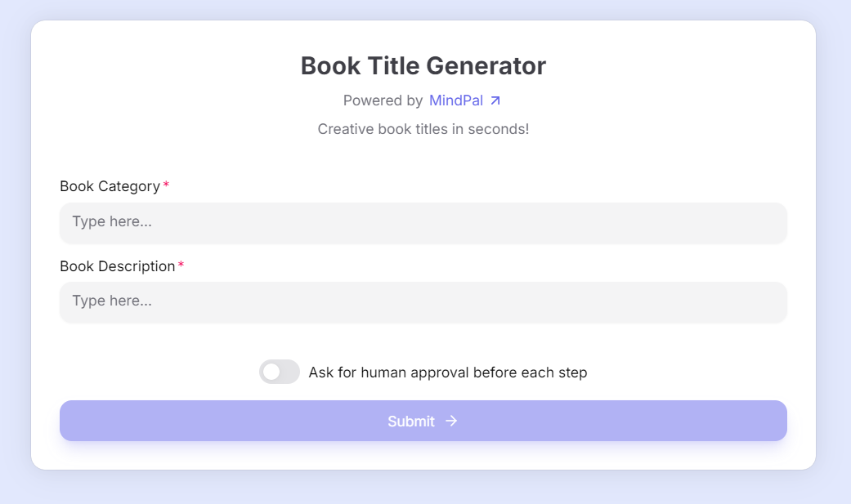Focus the Book Description input field
This screenshot has width=851, height=504.
[423, 301]
